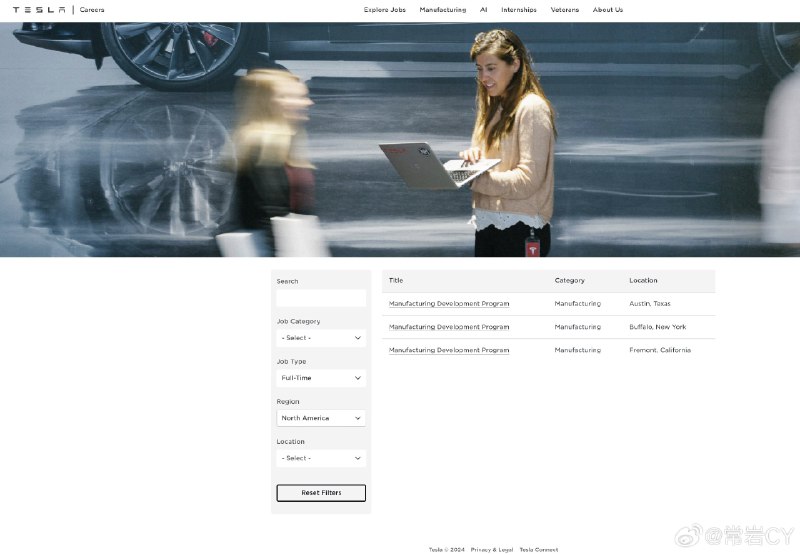This screenshot has height=555, width=800.
Task: Open the Veterans navigation item
Action: coord(565,10)
